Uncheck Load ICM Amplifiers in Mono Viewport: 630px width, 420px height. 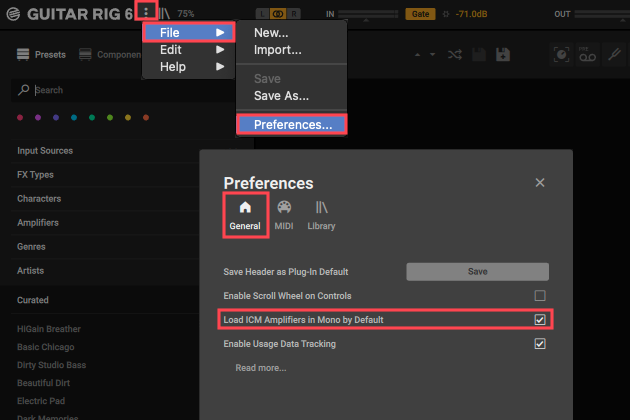[x=540, y=320]
